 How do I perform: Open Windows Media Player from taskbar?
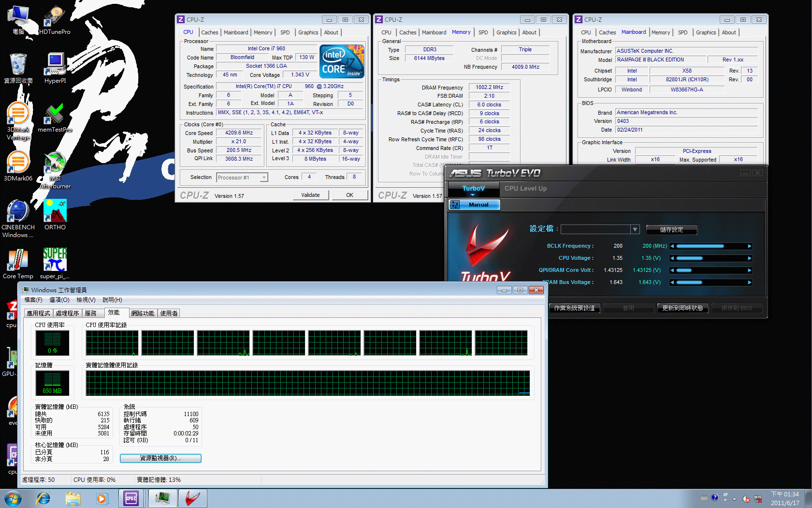[x=101, y=498]
